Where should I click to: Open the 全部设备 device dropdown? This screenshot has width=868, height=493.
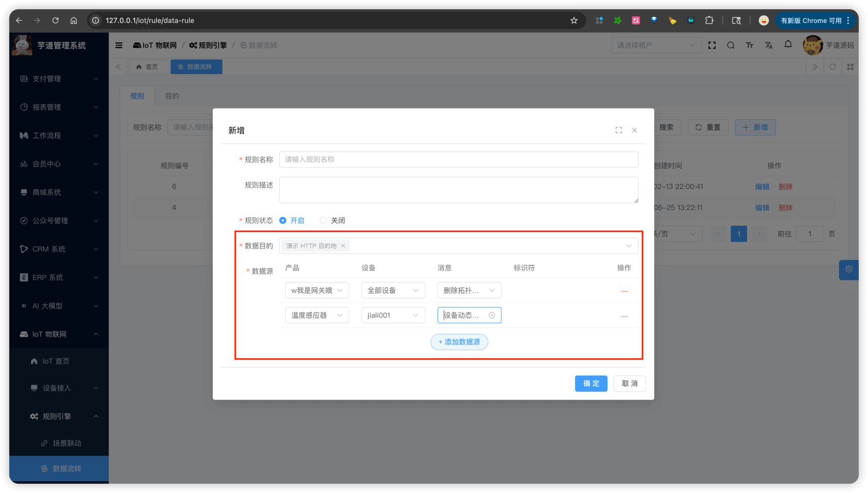coord(393,291)
